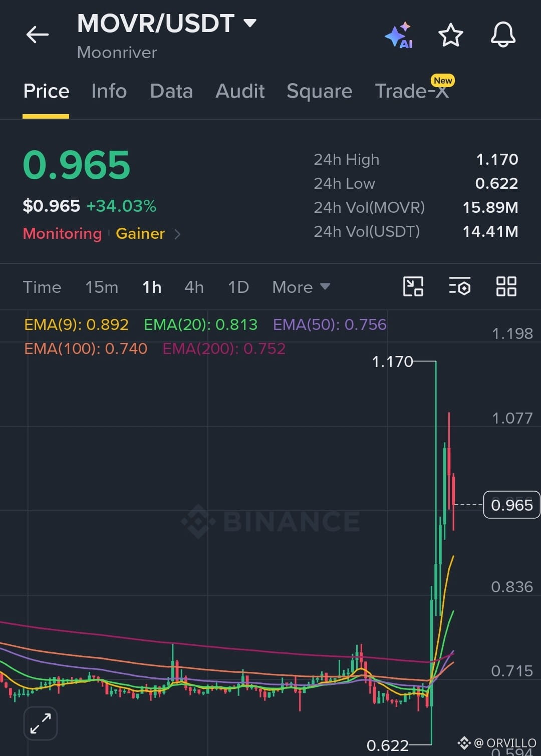Tap the EMA(20): 0.813 label
Image resolution: width=541 pixels, height=756 pixels.
[x=200, y=324]
